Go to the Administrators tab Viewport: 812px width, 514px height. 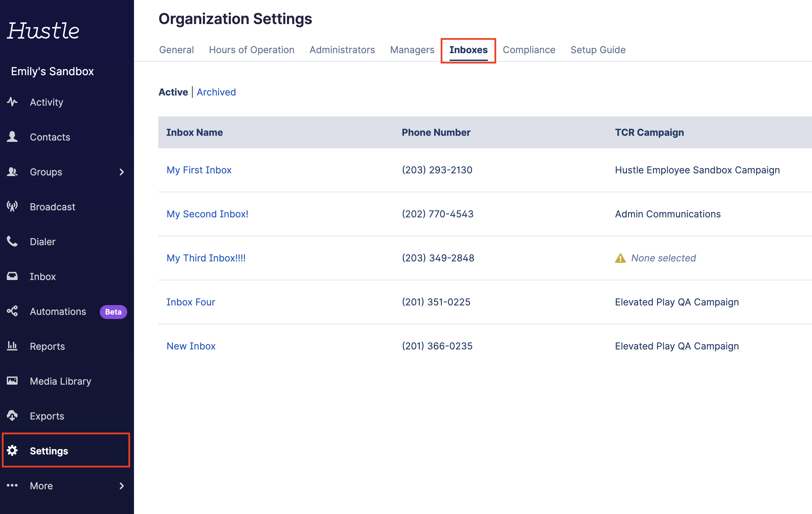(x=342, y=50)
